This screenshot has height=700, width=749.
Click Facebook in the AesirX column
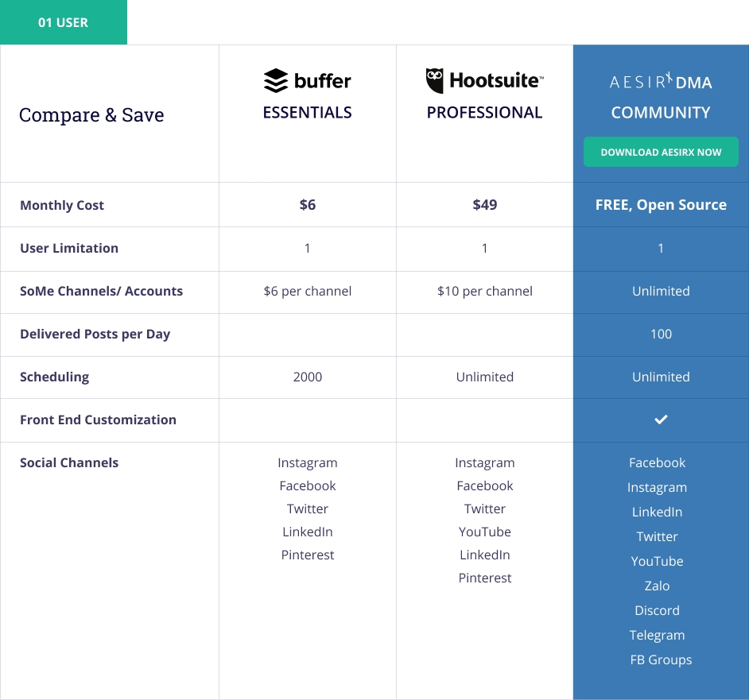pyautogui.click(x=657, y=462)
